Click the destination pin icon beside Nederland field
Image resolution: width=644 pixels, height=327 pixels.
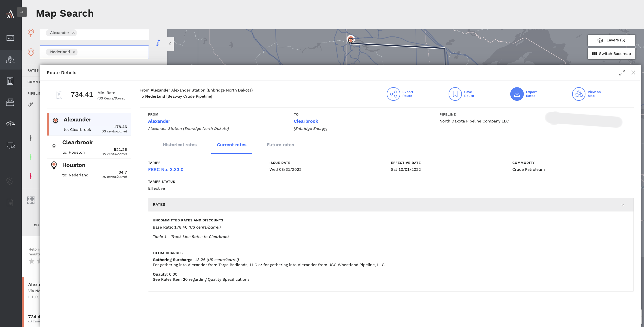click(x=31, y=52)
